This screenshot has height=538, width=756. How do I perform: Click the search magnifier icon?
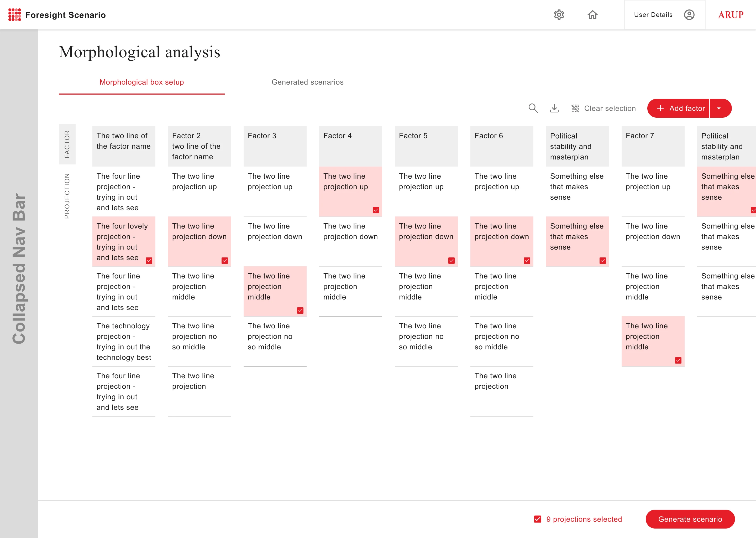[533, 108]
